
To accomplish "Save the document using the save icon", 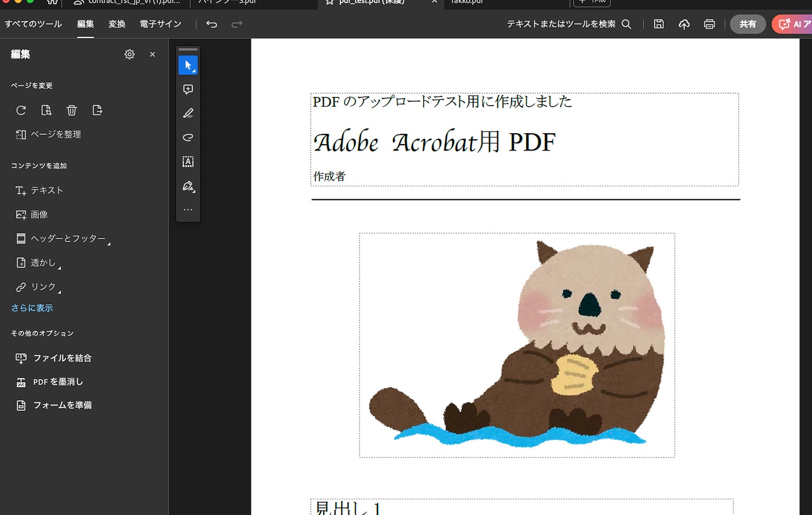I will click(658, 24).
